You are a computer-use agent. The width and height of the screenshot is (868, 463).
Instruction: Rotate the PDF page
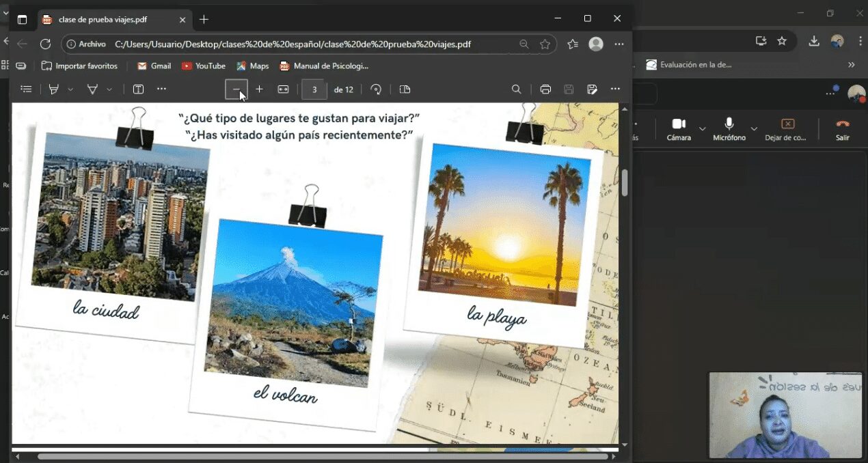(376, 89)
